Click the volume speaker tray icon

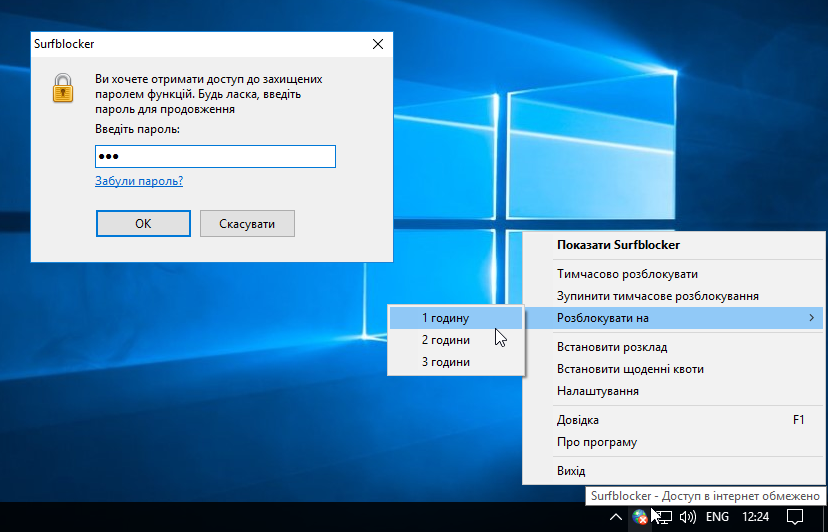[688, 517]
